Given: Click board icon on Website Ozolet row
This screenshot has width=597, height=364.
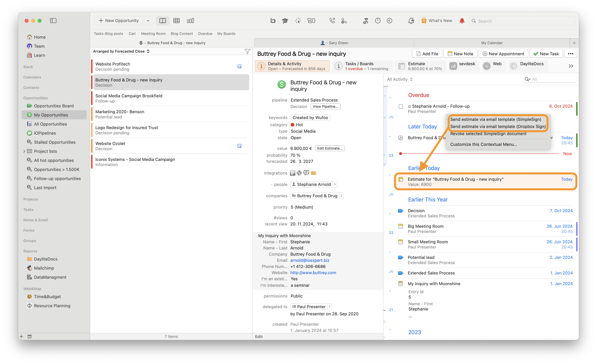Looking at the screenshot, I should 239,146.
